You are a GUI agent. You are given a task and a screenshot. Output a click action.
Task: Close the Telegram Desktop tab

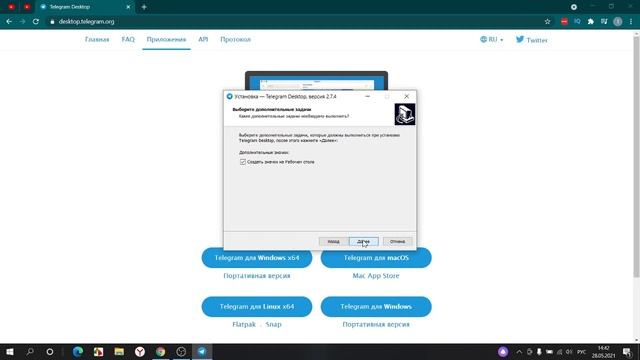tap(128, 7)
